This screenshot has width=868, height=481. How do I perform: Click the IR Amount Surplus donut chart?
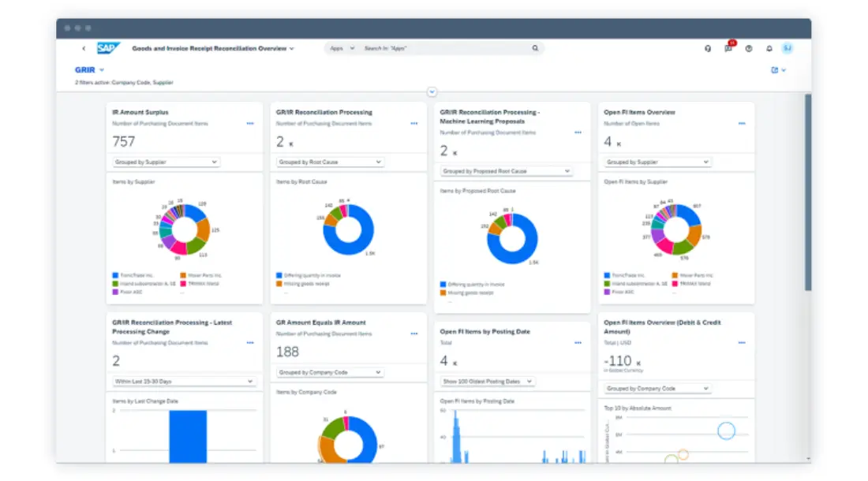pyautogui.click(x=185, y=229)
